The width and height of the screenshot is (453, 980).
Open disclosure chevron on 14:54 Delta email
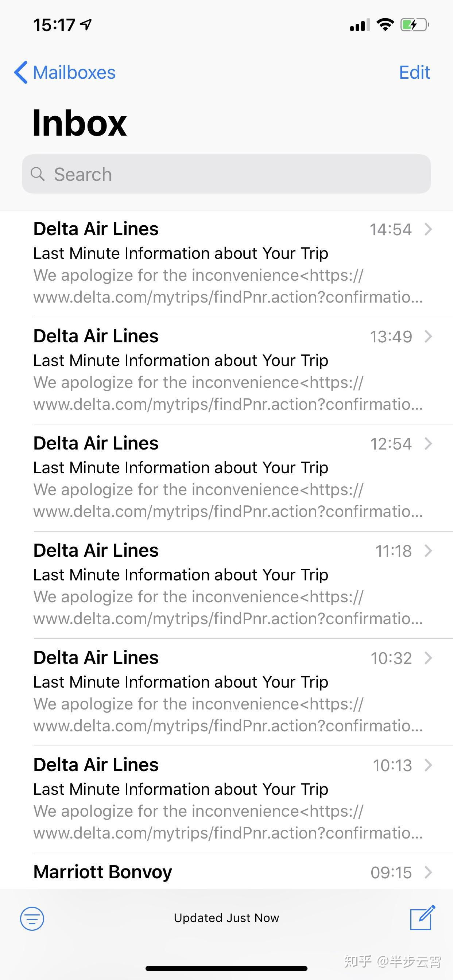(428, 229)
